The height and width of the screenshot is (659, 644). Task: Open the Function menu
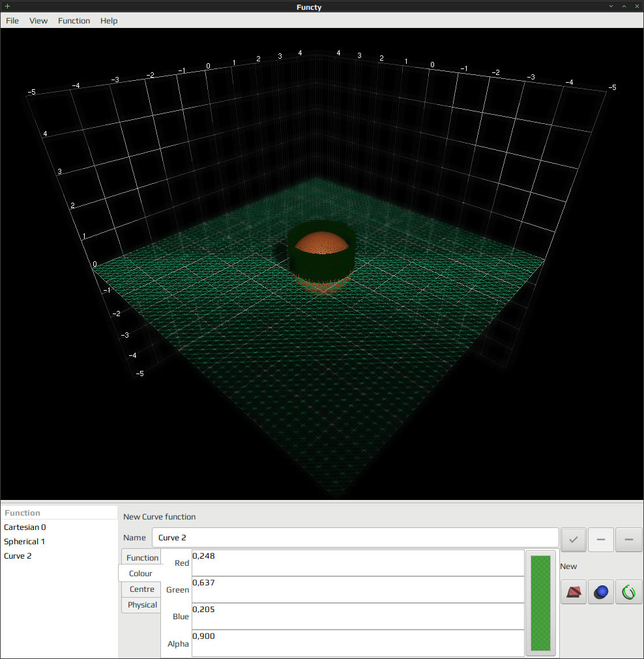tap(74, 21)
